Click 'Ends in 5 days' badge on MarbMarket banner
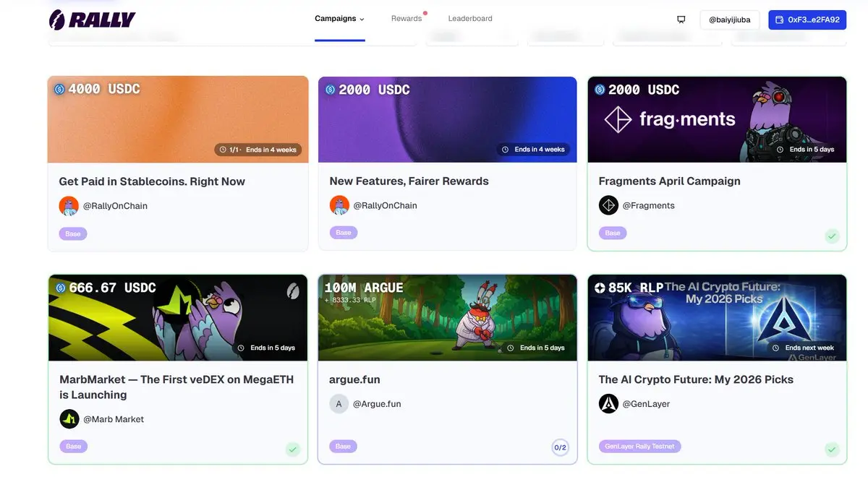 click(x=267, y=348)
